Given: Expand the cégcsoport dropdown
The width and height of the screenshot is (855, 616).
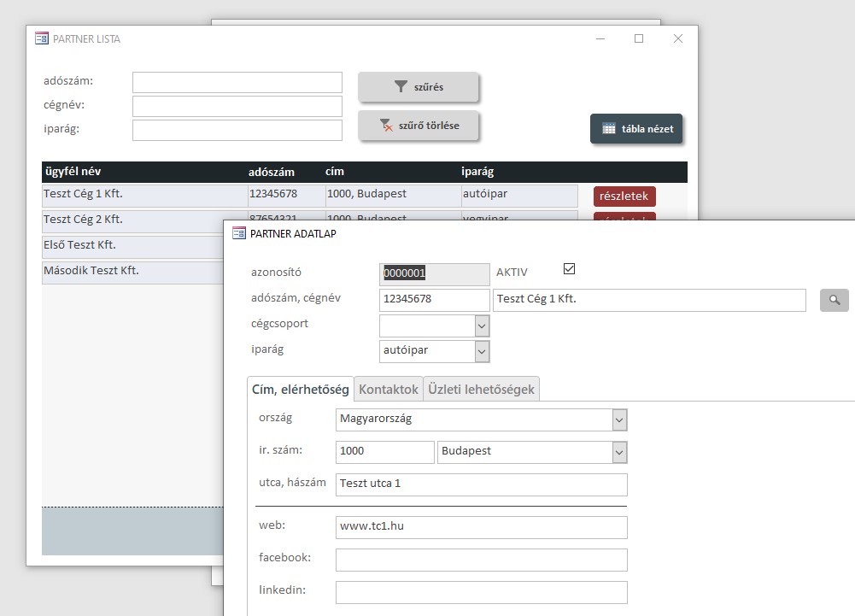Looking at the screenshot, I should click(x=482, y=326).
